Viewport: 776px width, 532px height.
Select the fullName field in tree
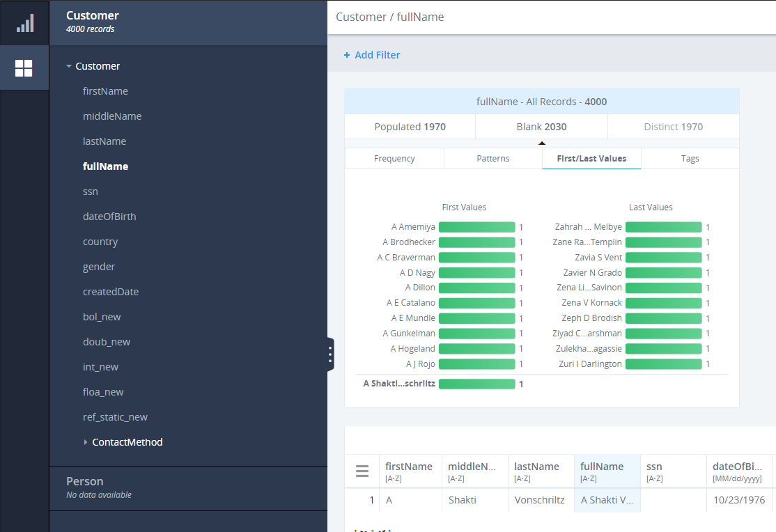point(105,166)
